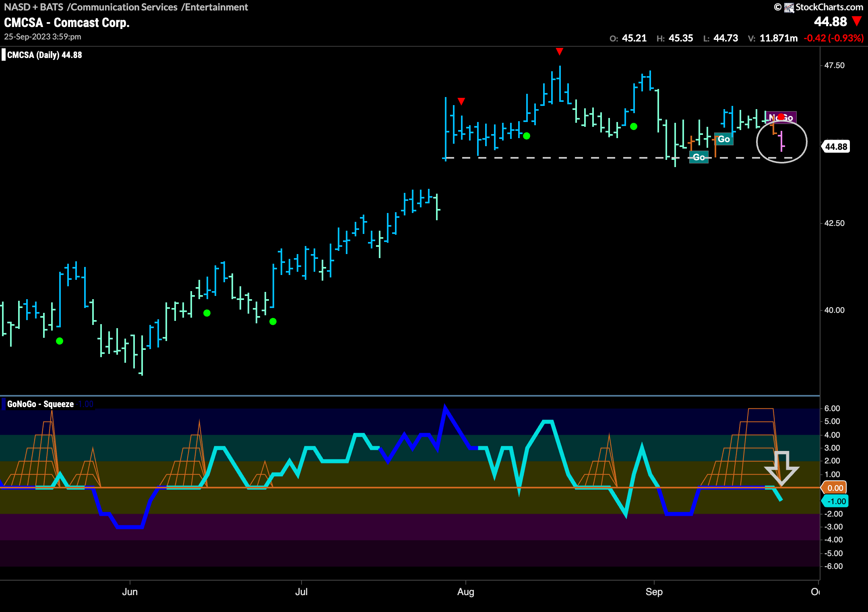Click the -0.42 (-0.93%) change value
Image resolution: width=868 pixels, height=612 pixels.
coord(833,38)
